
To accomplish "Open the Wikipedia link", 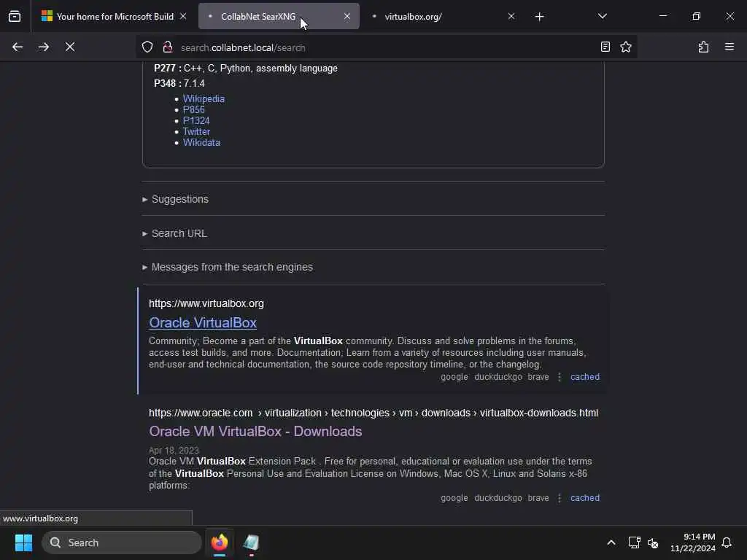I will (204, 98).
